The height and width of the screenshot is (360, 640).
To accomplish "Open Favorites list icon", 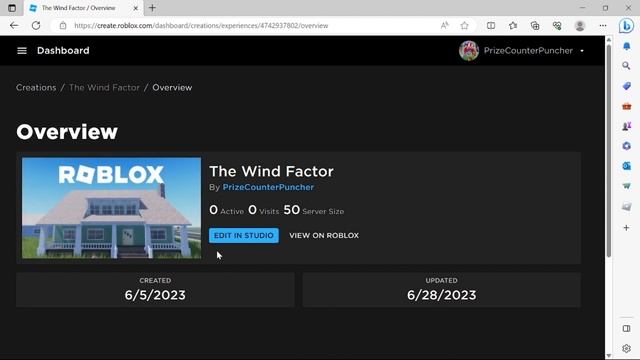I will click(513, 25).
